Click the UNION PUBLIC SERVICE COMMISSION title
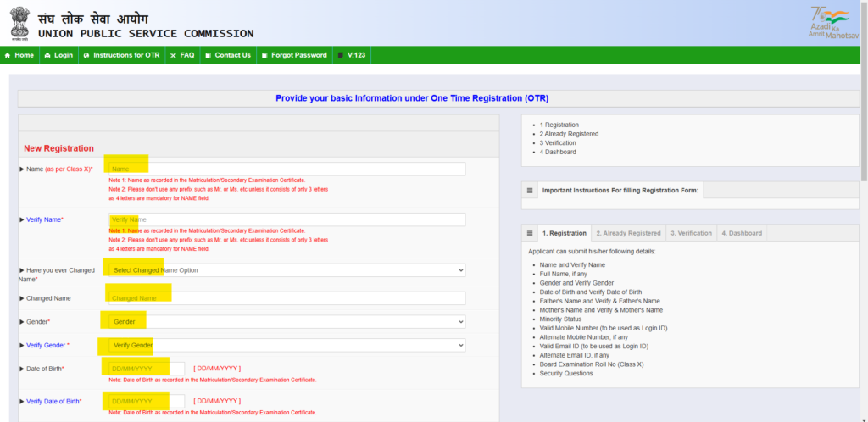868x422 pixels. pos(146,34)
